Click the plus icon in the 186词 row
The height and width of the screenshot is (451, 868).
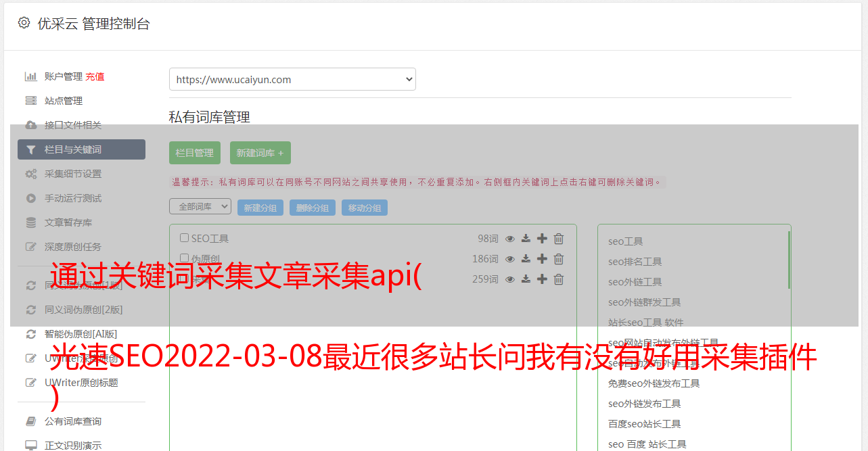tap(542, 259)
